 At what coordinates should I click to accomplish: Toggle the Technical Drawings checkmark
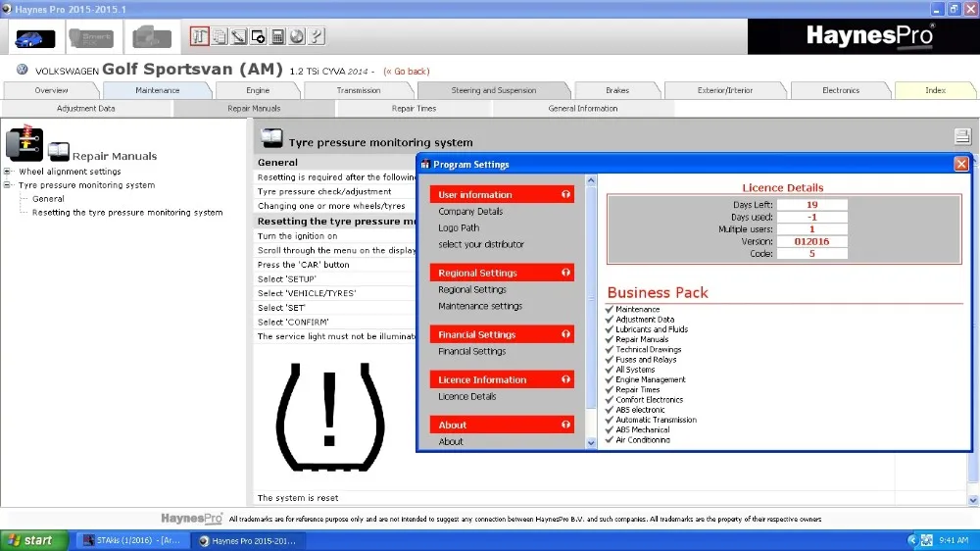(x=610, y=349)
